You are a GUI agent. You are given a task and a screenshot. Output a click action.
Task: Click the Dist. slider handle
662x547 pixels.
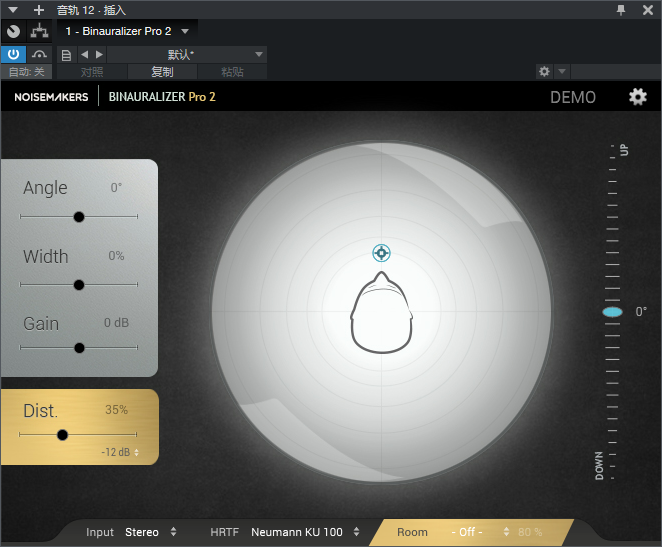coord(62,435)
